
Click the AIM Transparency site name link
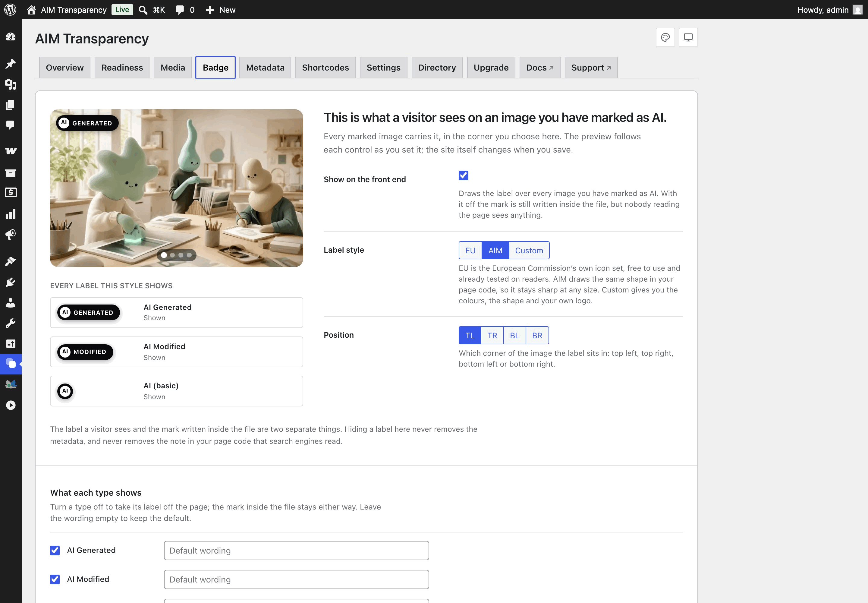point(74,10)
